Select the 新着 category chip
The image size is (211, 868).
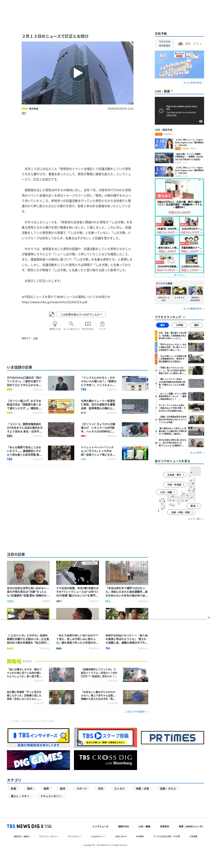point(13,788)
